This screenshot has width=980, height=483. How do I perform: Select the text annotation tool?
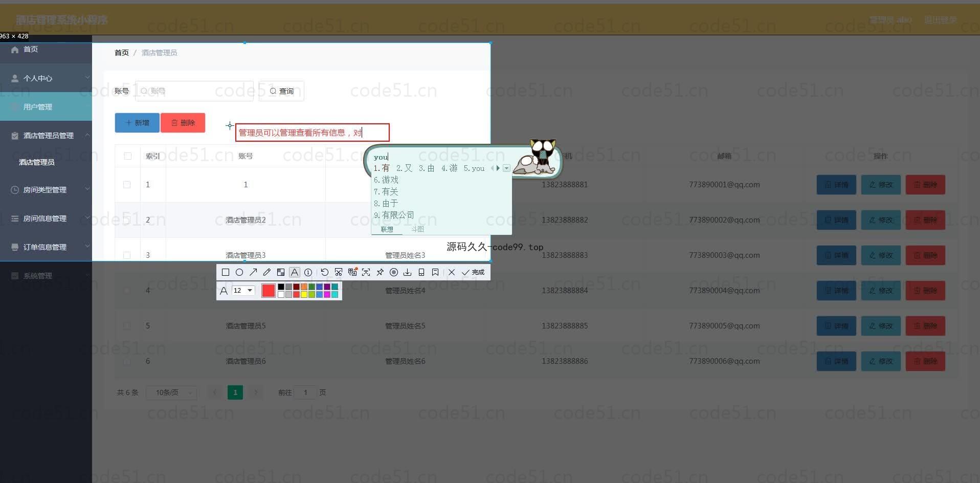295,272
